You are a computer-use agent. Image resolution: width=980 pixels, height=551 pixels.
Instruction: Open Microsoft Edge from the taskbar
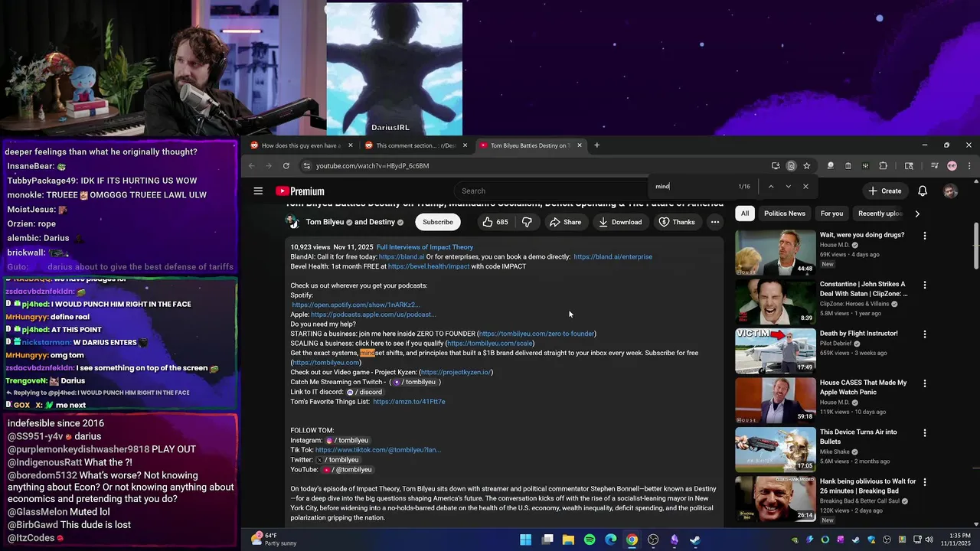coord(610,540)
